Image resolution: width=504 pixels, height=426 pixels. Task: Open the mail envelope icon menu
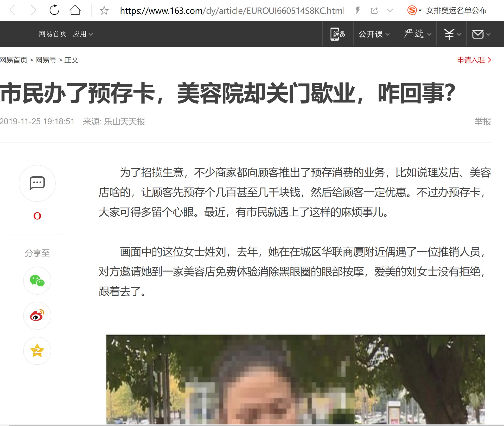coord(481,34)
